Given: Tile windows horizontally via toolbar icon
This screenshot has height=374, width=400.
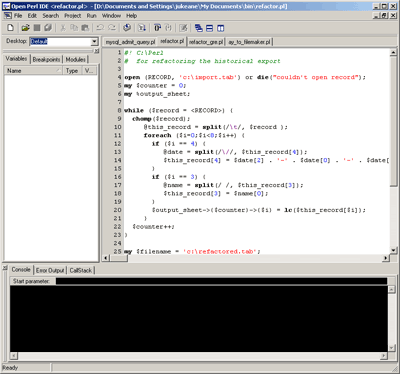Looking at the screenshot, I should [210, 28].
